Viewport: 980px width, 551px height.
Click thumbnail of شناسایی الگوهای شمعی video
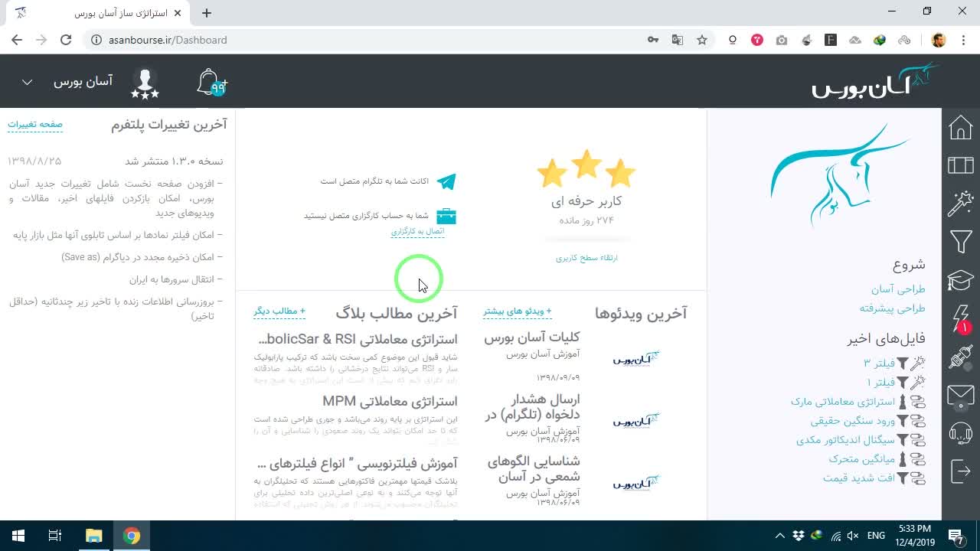pos(635,483)
